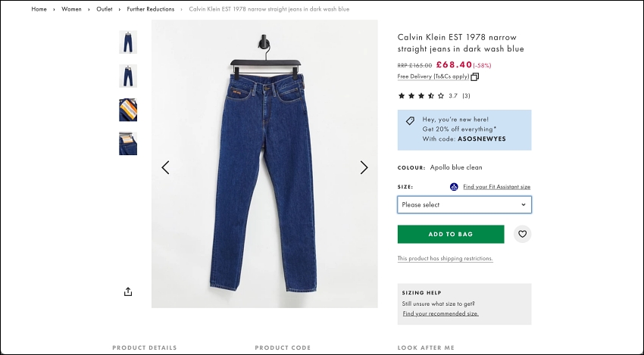The height and width of the screenshot is (355, 644).
Task: Go to Women in the breadcrumb
Action: (71, 9)
